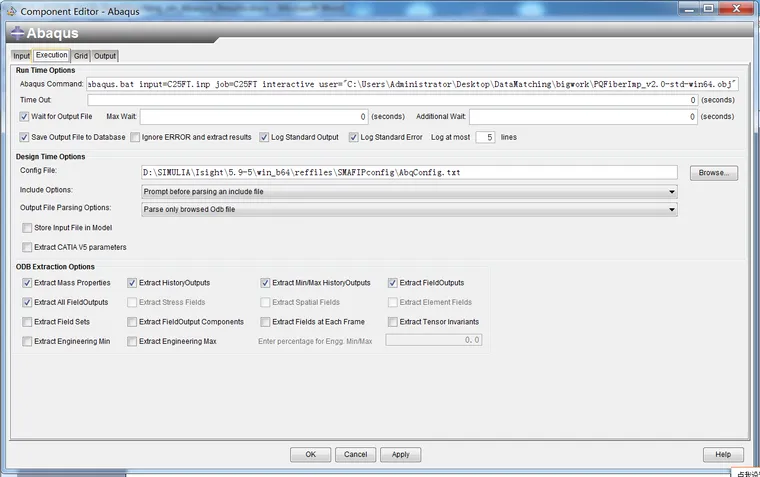Click the Apply button
This screenshot has width=760, height=477.
click(400, 455)
